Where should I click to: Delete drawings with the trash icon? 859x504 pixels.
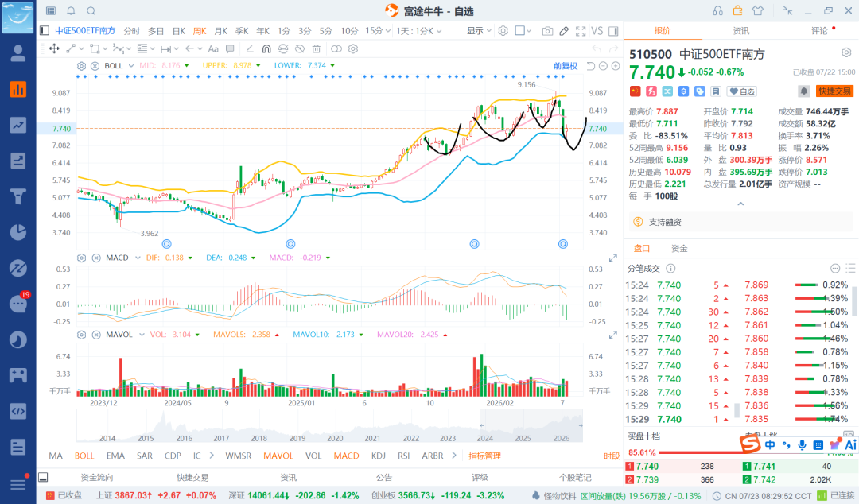coord(316,48)
